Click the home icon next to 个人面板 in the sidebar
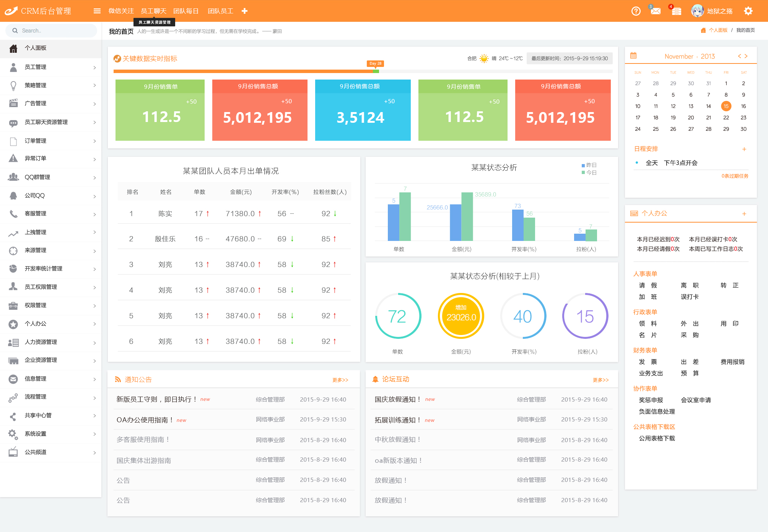 pos(13,48)
